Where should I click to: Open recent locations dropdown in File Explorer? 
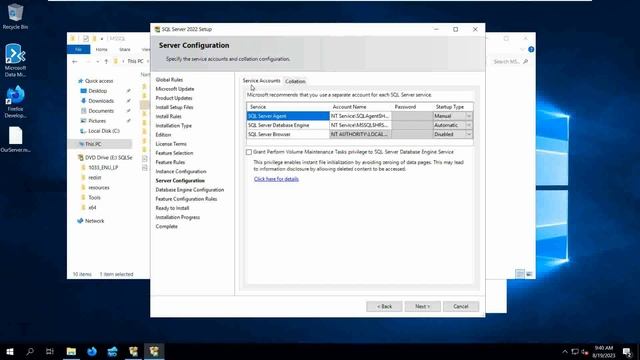click(x=98, y=62)
